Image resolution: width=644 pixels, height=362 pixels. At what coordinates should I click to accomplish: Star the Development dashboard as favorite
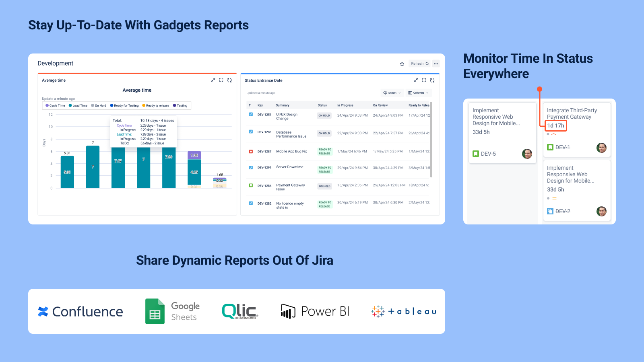(x=402, y=64)
